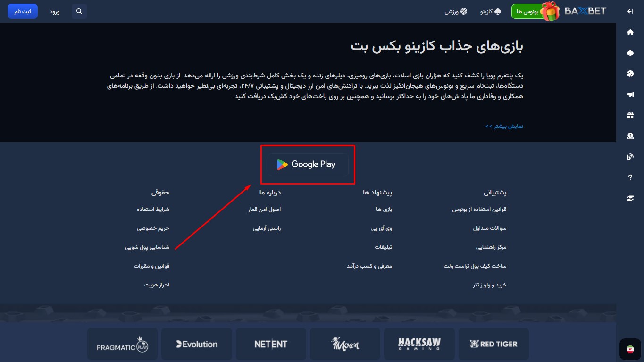Open حریم خصوصی link
This screenshot has width=644, height=362.
tap(153, 228)
